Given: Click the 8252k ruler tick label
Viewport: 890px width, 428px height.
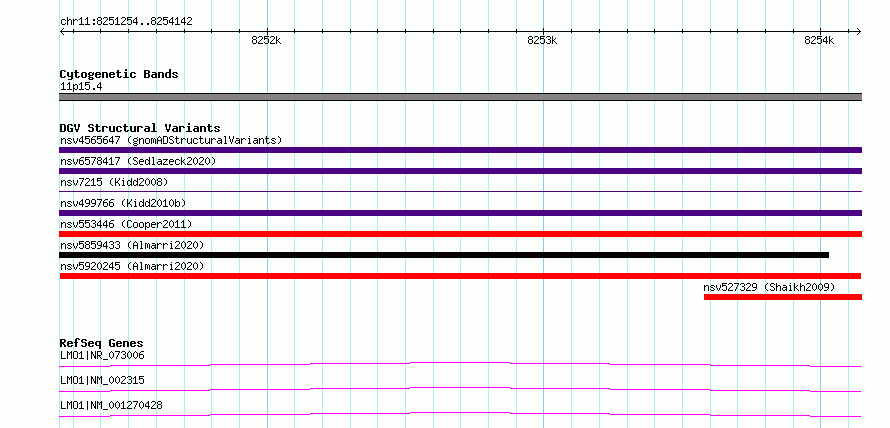Looking at the screenshot, I should (x=266, y=40).
